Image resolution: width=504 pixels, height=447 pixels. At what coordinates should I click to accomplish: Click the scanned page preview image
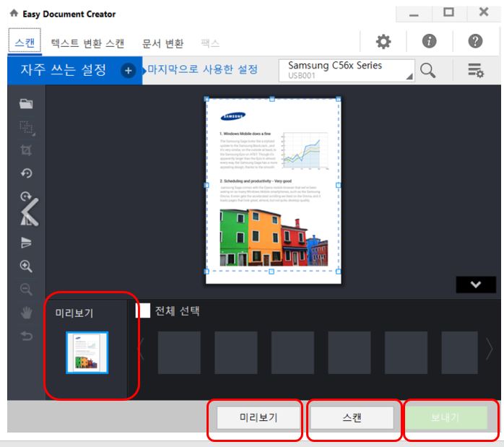coord(274,190)
